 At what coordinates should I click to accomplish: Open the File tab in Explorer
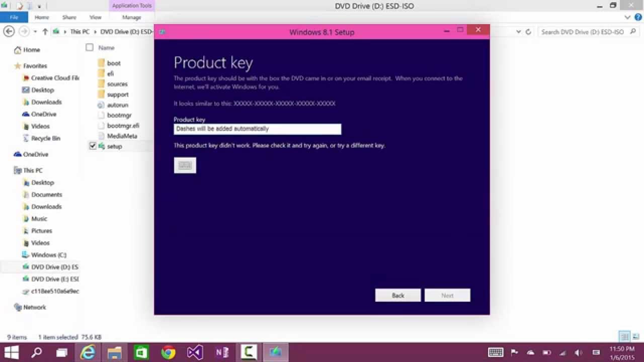14,17
